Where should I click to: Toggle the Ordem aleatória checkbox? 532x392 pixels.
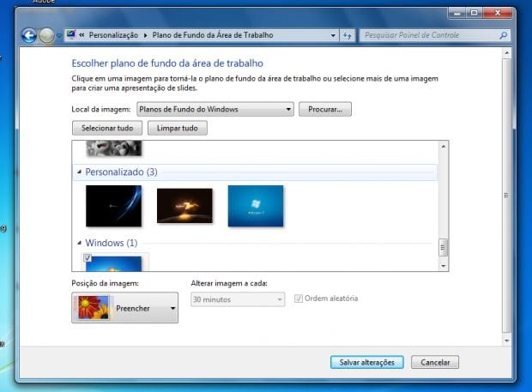(299, 299)
